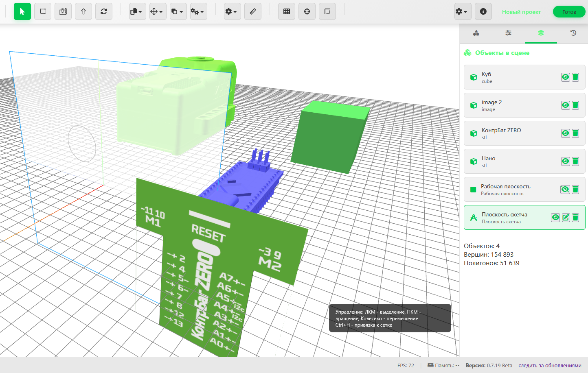The height and width of the screenshot is (373, 588).
Task: Click the ruler measurement tool
Action: 253,11
